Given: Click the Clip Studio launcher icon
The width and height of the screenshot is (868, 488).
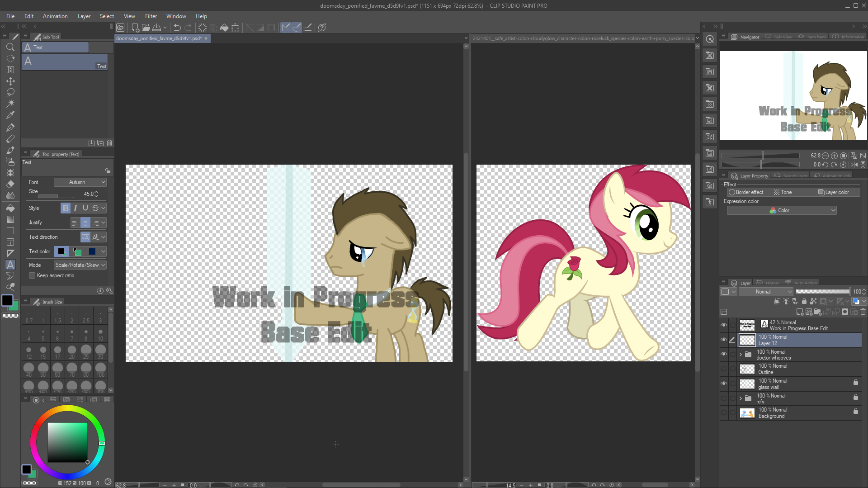Looking at the screenshot, I should (120, 28).
